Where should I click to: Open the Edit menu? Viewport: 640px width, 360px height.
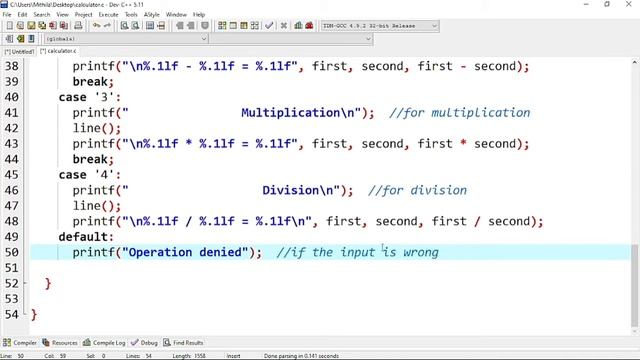click(22, 15)
